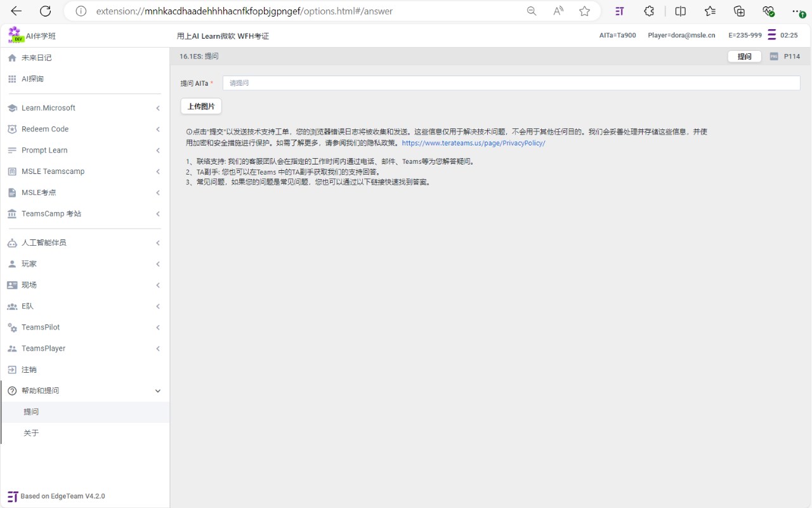Expand the TeamsPilot chevron
Screen dimensions: 812x508
point(158,328)
